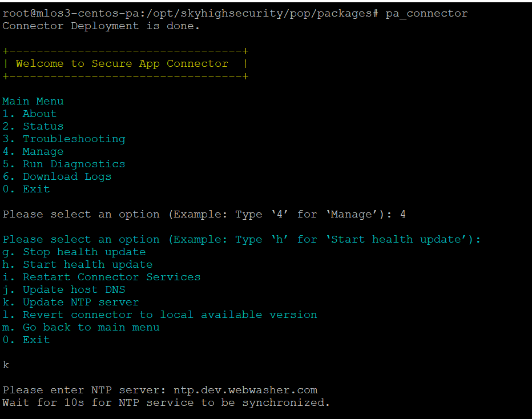Image resolution: width=532 pixels, height=419 pixels.
Task: Click the 'Troubleshooting' menu option
Action: pos(63,139)
